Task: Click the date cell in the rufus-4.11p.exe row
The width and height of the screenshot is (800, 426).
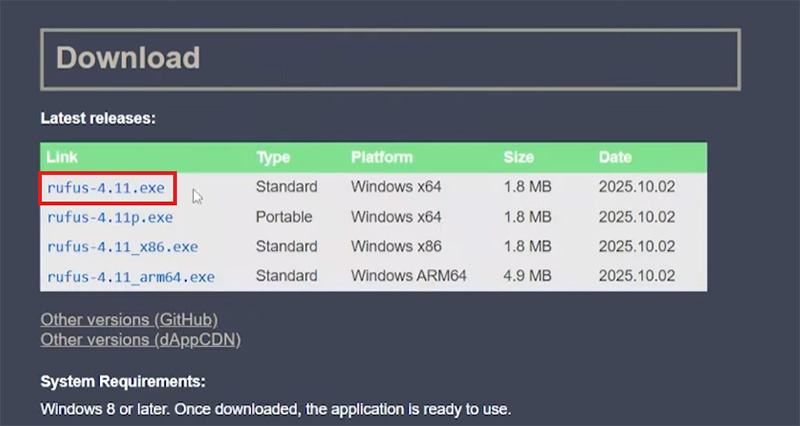Action: (636, 217)
